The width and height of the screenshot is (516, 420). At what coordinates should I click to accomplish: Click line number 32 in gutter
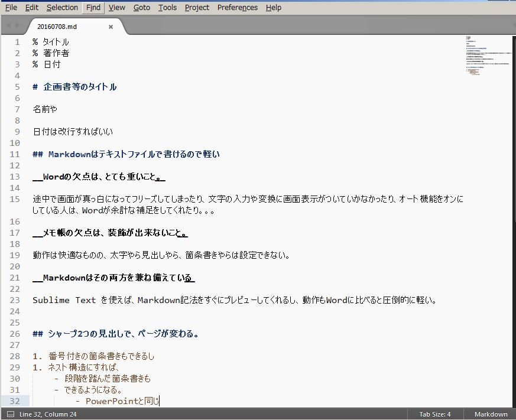15,401
